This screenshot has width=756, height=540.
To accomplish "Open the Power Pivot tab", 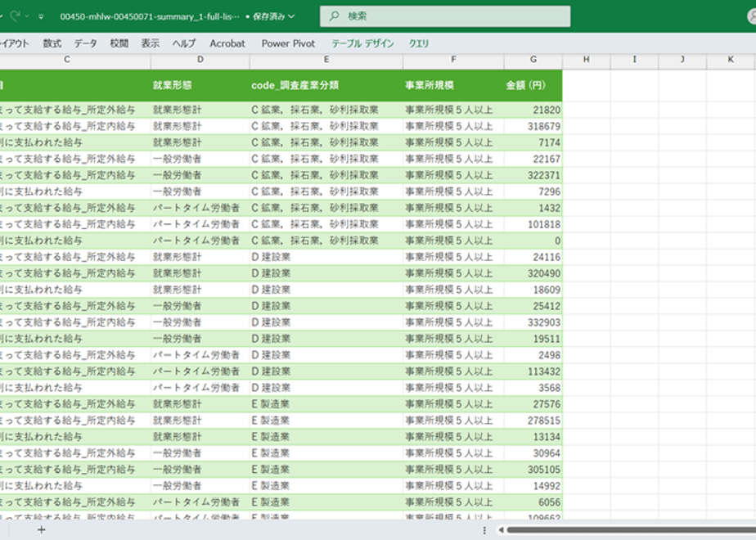I will coord(288,43).
